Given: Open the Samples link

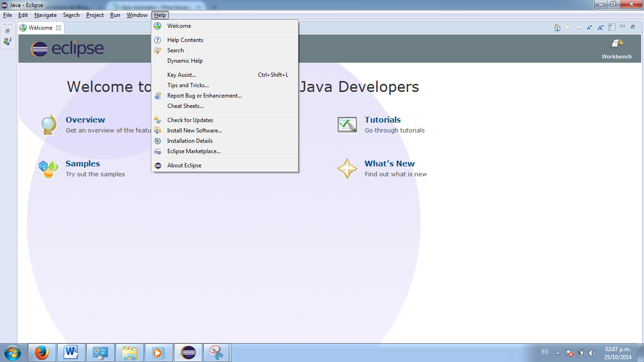Looking at the screenshot, I should pos(83,164).
